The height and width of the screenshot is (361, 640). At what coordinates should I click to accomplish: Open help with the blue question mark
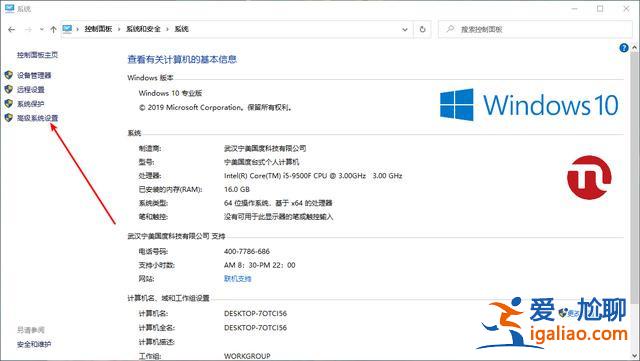pyautogui.click(x=624, y=48)
